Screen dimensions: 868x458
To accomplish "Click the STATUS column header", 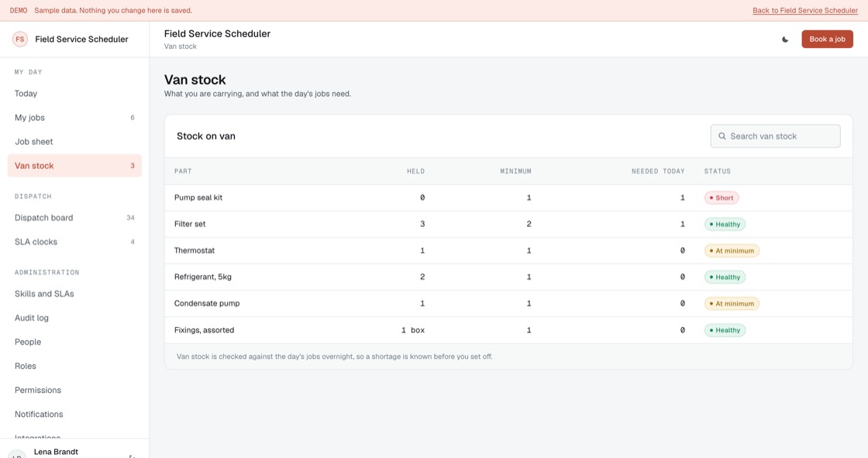I will click(718, 171).
